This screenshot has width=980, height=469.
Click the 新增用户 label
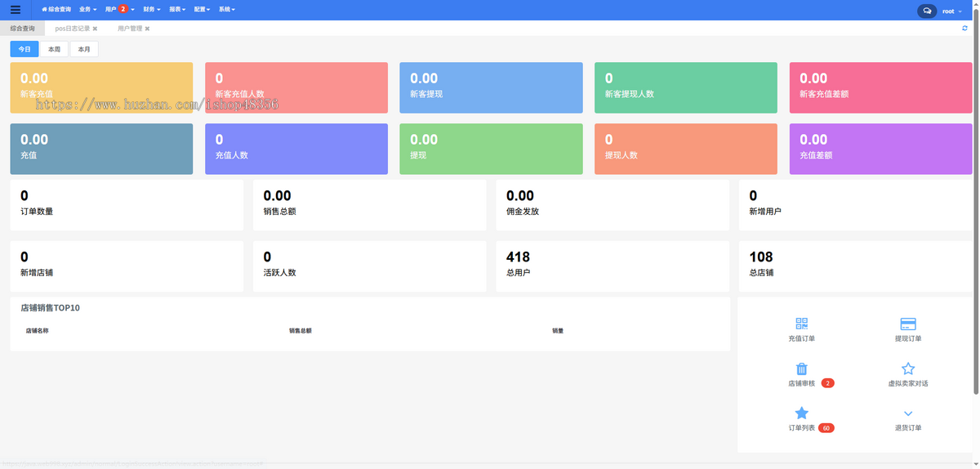coord(765,212)
